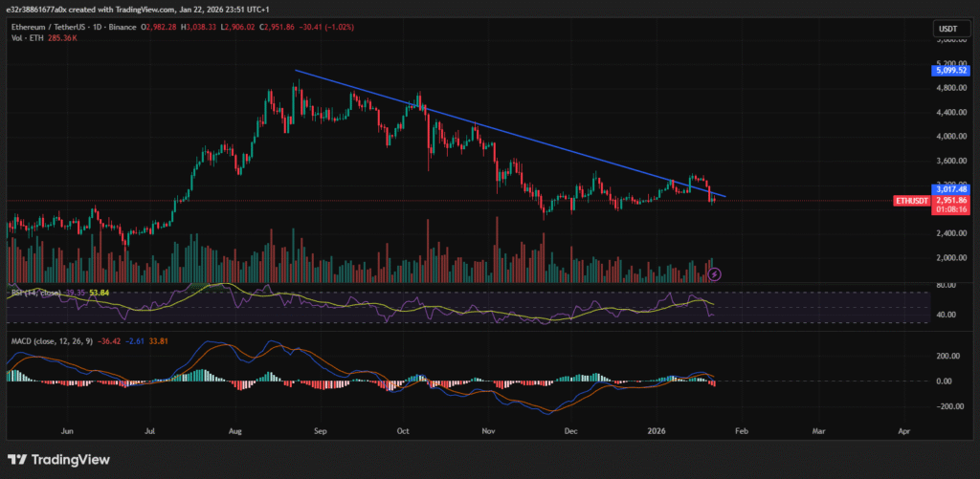This screenshot has height=479, width=980.
Task: Open the USDT currency selector
Action: click(946, 30)
